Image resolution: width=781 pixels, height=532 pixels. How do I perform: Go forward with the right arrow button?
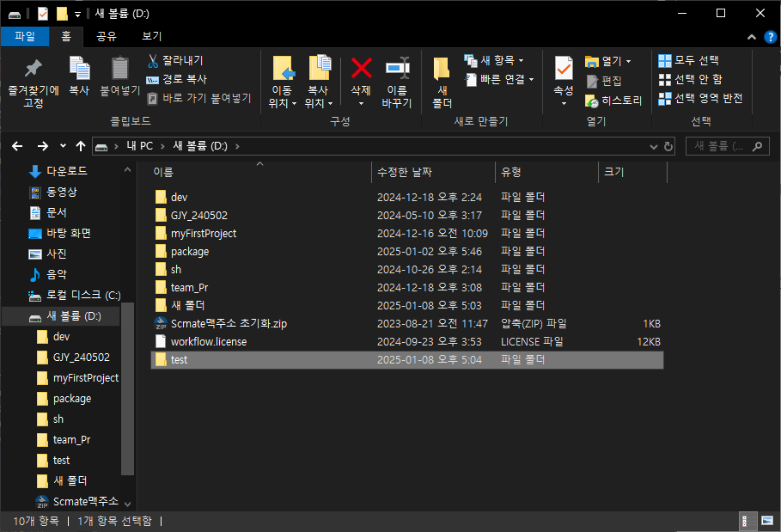[x=43, y=146]
